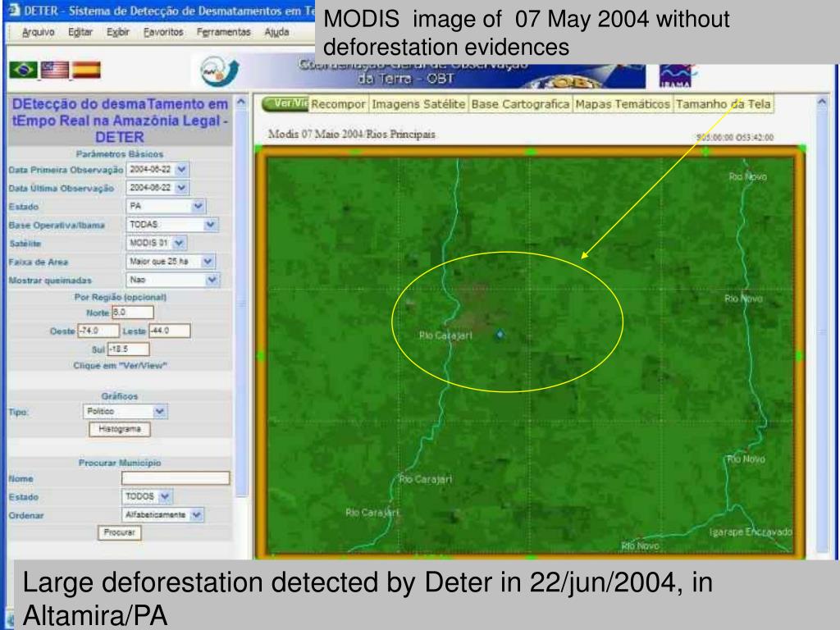Select the Brazilian flag language icon
The image size is (840, 630).
[x=23, y=70]
